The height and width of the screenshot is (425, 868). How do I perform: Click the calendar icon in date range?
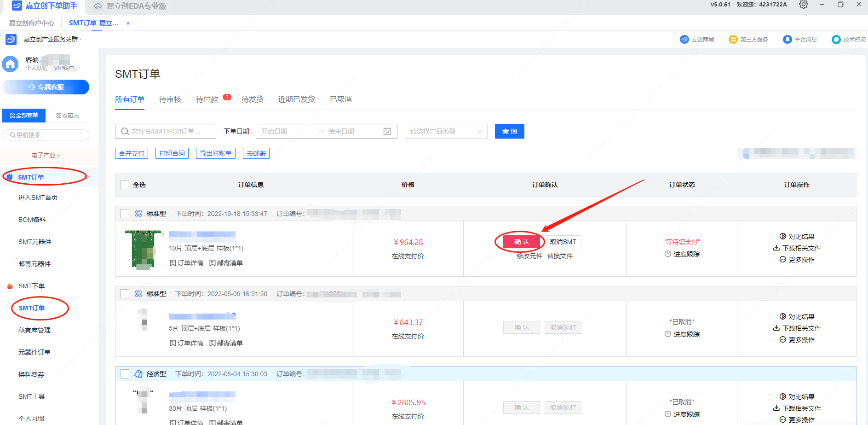387,131
